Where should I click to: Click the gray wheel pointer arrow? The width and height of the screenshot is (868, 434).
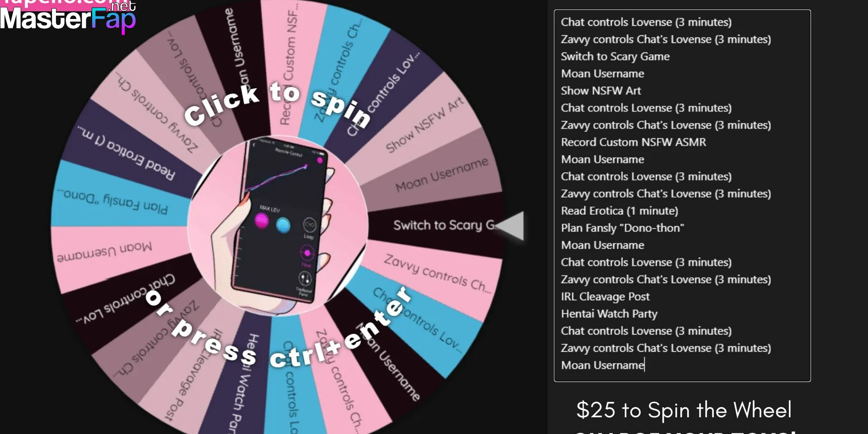[510, 226]
